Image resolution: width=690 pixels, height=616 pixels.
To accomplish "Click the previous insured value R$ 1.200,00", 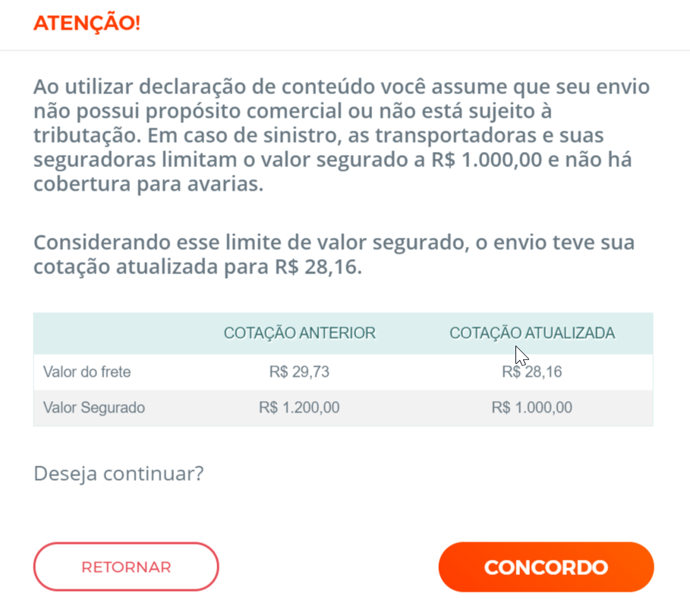I will point(299,408).
